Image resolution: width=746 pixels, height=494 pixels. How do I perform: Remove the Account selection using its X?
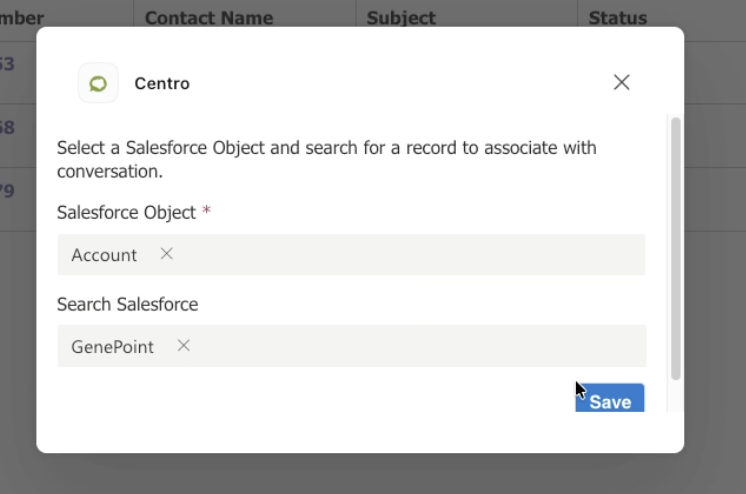coord(167,254)
